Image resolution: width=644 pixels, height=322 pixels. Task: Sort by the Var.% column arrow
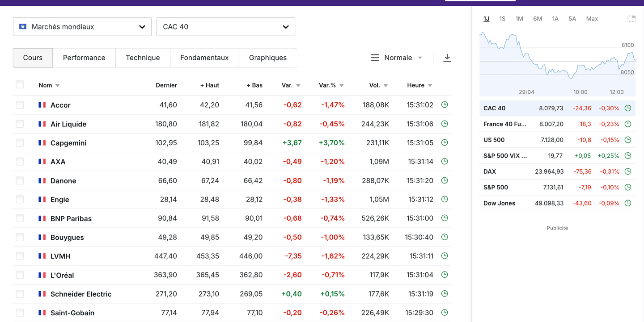point(342,85)
